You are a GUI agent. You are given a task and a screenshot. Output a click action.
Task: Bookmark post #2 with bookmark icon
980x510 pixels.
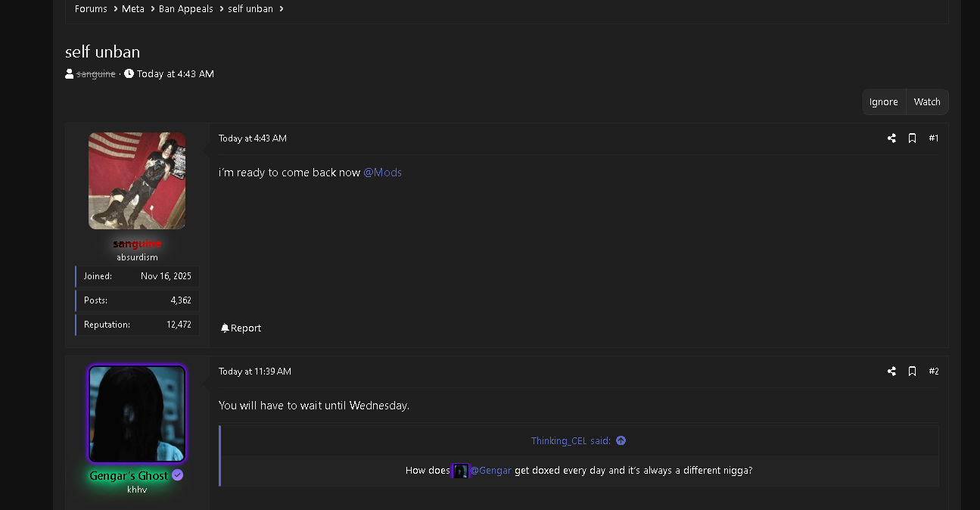(912, 372)
